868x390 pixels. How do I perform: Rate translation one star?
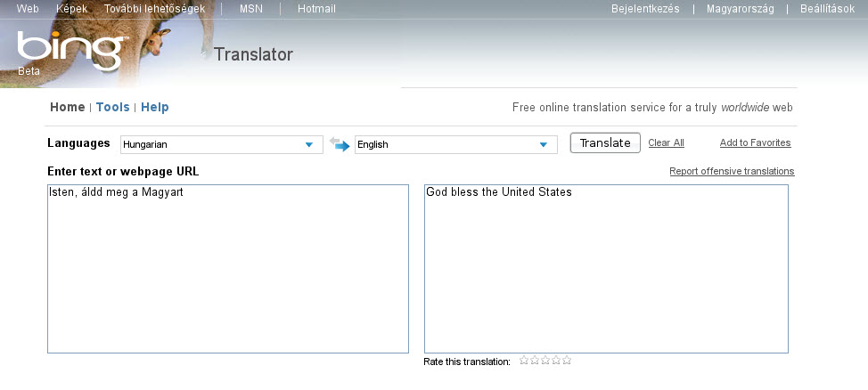[524, 361]
